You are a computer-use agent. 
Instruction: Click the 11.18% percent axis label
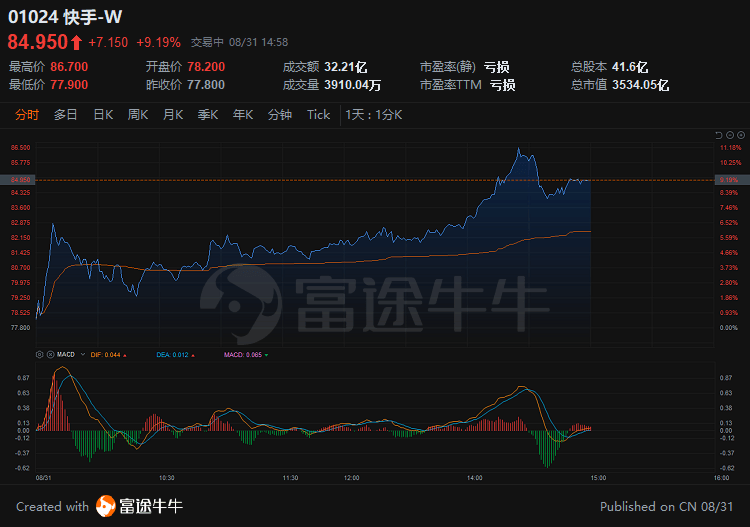click(730, 148)
